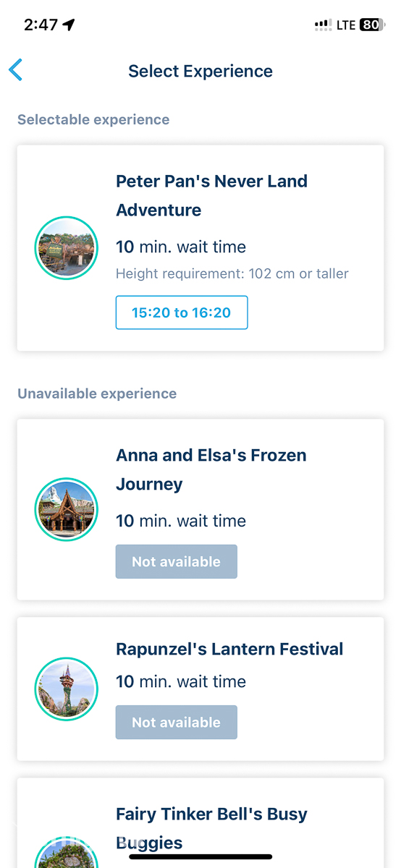
Task: Click Not available under Rapunzel's Lantern Festival
Action: click(177, 722)
